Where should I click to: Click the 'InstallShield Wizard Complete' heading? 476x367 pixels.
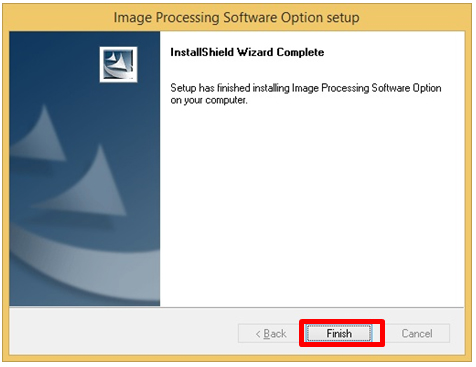[x=247, y=52]
